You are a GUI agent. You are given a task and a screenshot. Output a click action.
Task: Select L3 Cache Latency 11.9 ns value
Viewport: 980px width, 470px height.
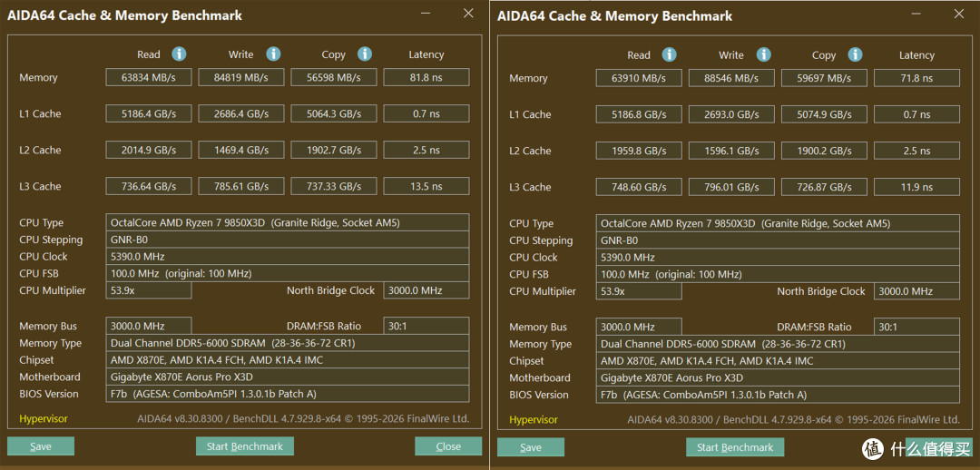[x=916, y=187]
